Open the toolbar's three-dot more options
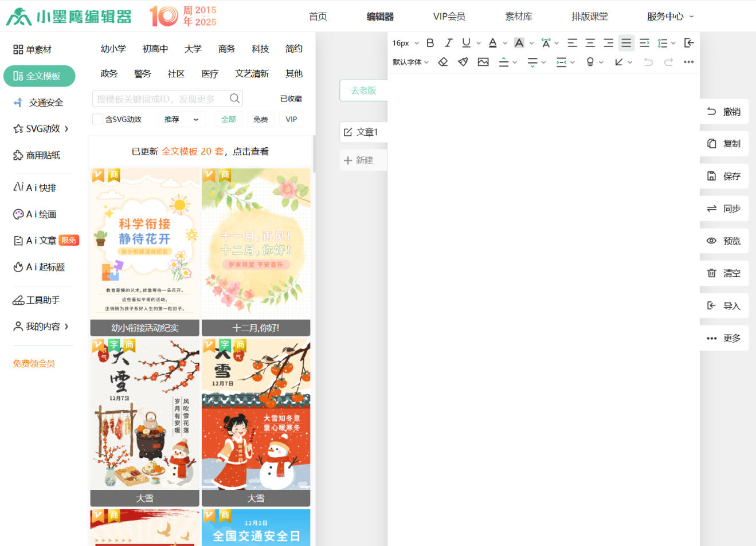756x546 pixels. [x=688, y=62]
